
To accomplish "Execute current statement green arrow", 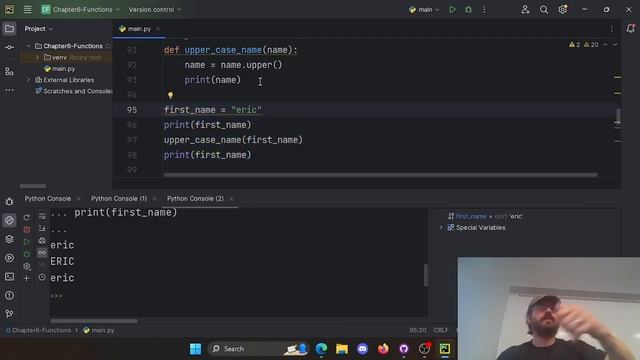I will coord(27,242).
